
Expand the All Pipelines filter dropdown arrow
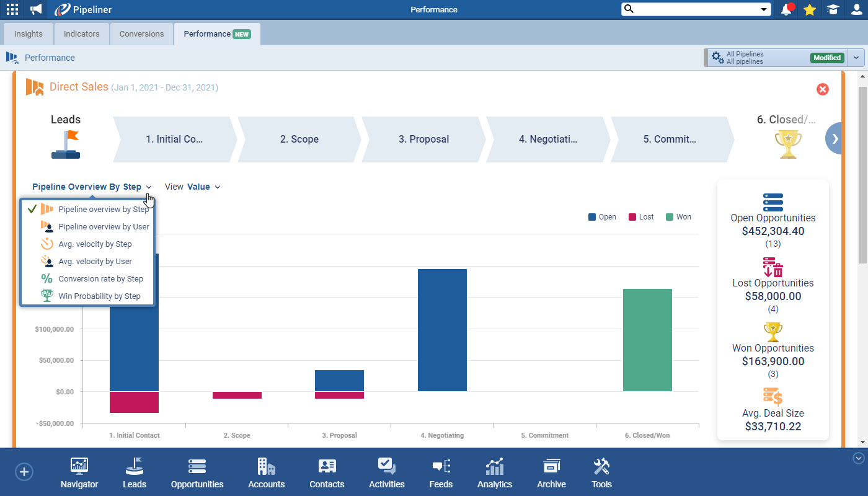click(x=856, y=58)
